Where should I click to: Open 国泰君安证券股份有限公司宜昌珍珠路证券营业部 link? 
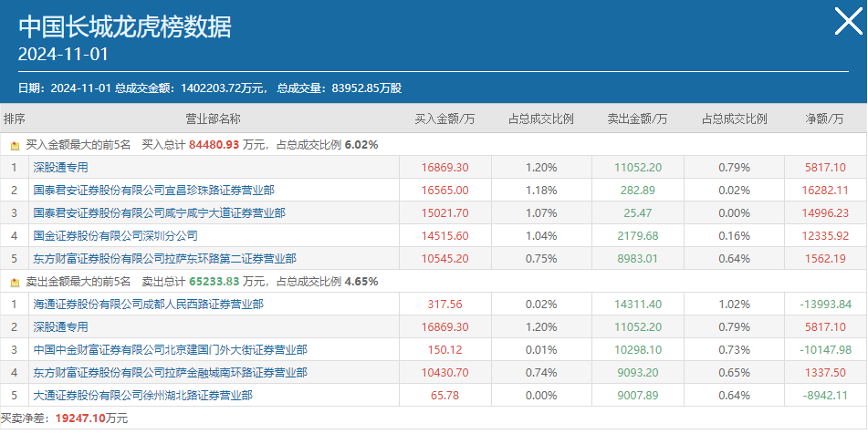click(x=153, y=191)
